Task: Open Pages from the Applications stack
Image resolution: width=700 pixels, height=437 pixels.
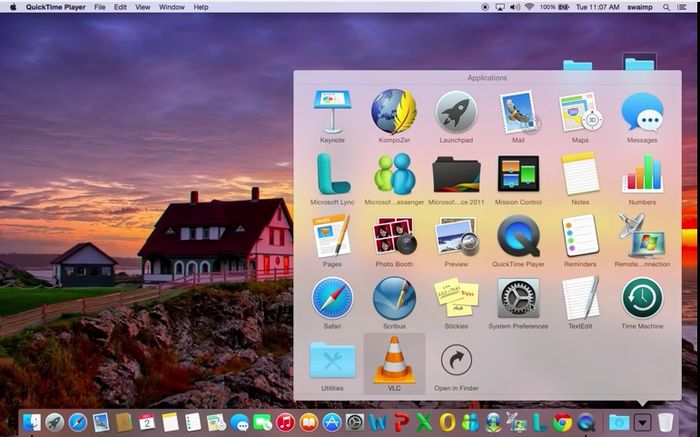Action: (332, 236)
